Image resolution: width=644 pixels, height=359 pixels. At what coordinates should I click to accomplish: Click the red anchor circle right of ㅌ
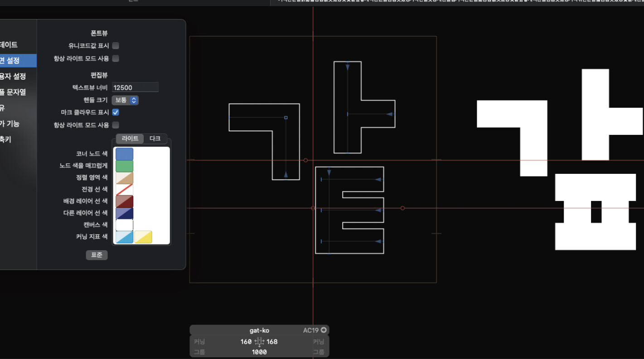(x=402, y=208)
